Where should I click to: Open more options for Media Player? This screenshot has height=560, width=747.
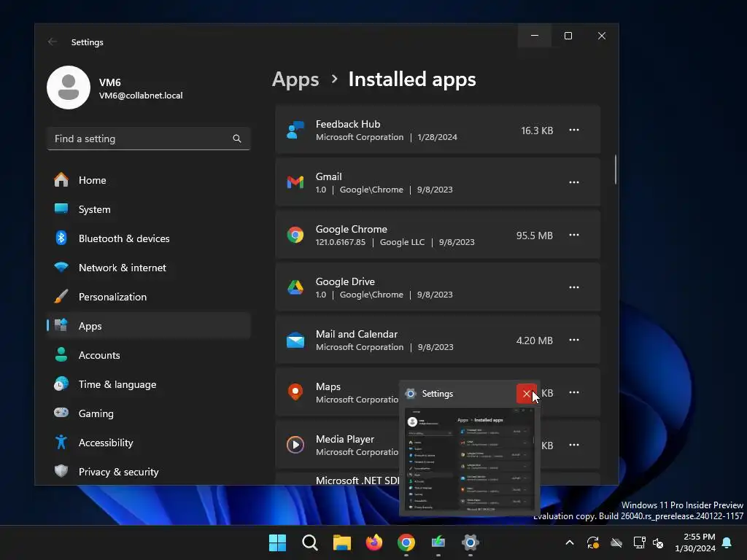574,445
